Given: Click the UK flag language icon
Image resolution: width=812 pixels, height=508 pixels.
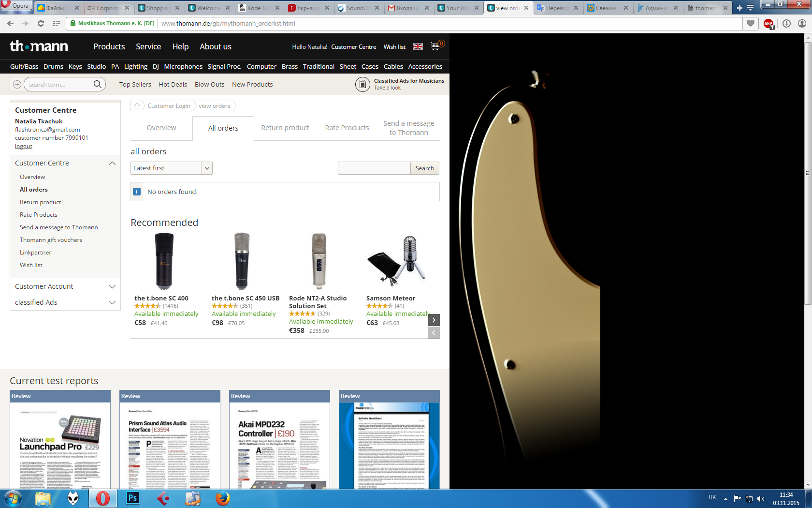Looking at the screenshot, I should point(418,46).
